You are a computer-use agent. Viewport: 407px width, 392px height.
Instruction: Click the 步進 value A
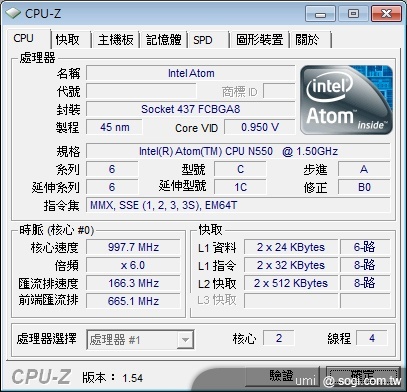coord(364,169)
